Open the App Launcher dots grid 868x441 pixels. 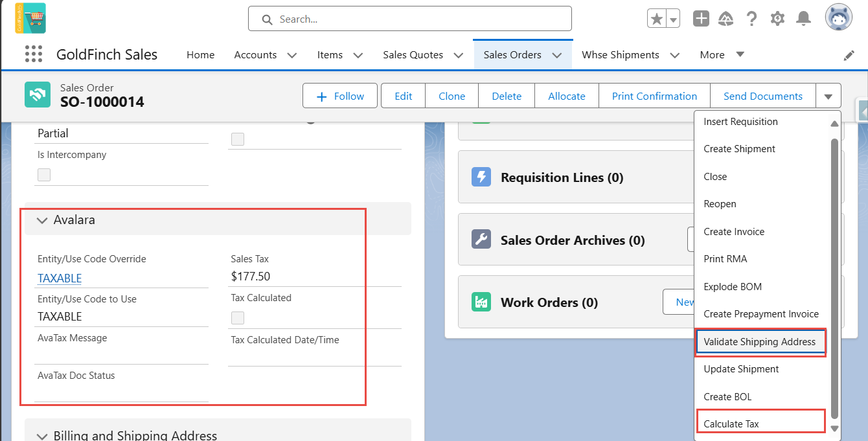click(x=33, y=54)
